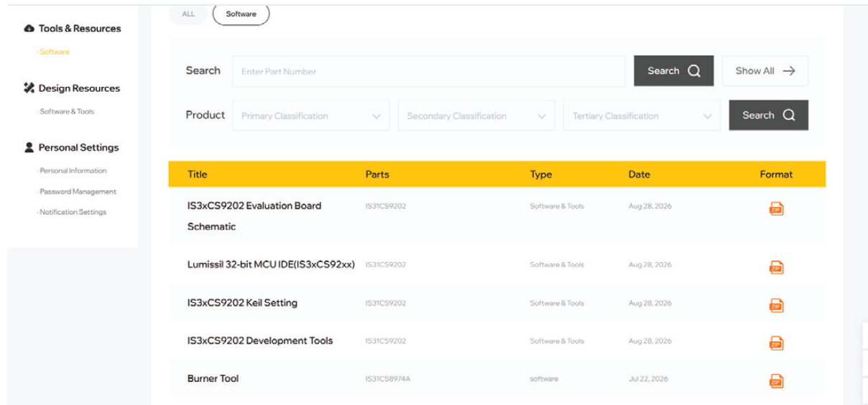
Task: Click the part number Search button
Action: click(x=674, y=70)
